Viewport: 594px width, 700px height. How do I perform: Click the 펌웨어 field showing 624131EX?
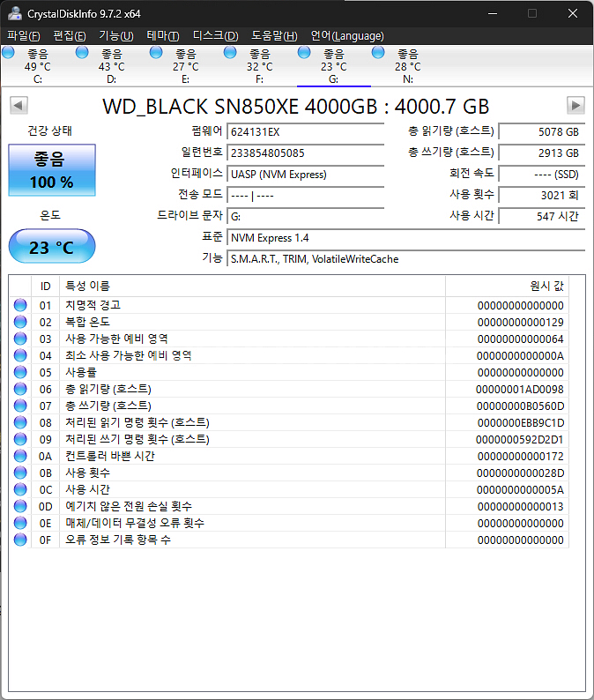[x=305, y=131]
